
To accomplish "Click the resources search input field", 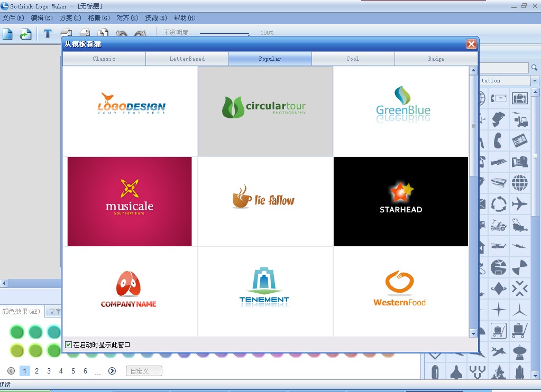I will 504,68.
